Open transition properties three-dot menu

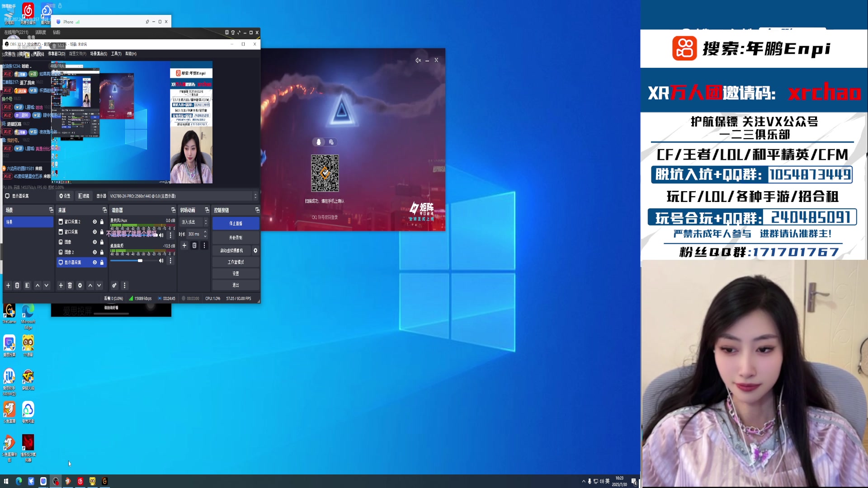point(204,245)
